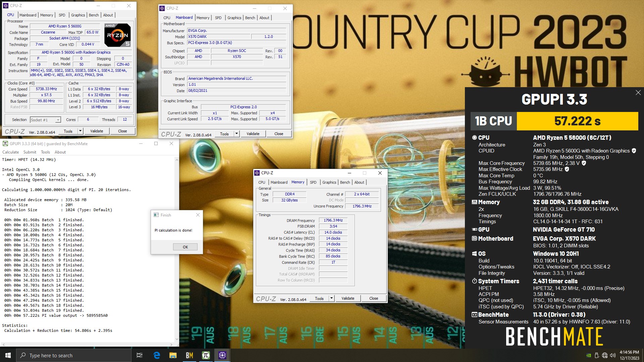Switch to Memory tab in CPU window

click(47, 15)
